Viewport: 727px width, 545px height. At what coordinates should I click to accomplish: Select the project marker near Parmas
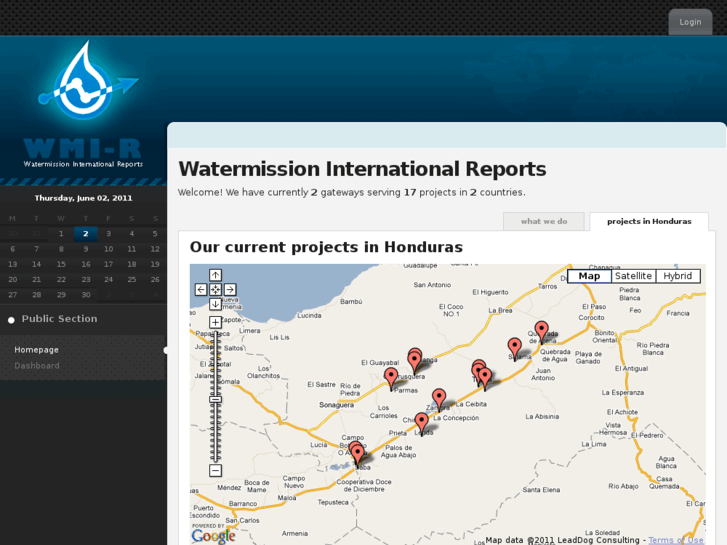[391, 379]
